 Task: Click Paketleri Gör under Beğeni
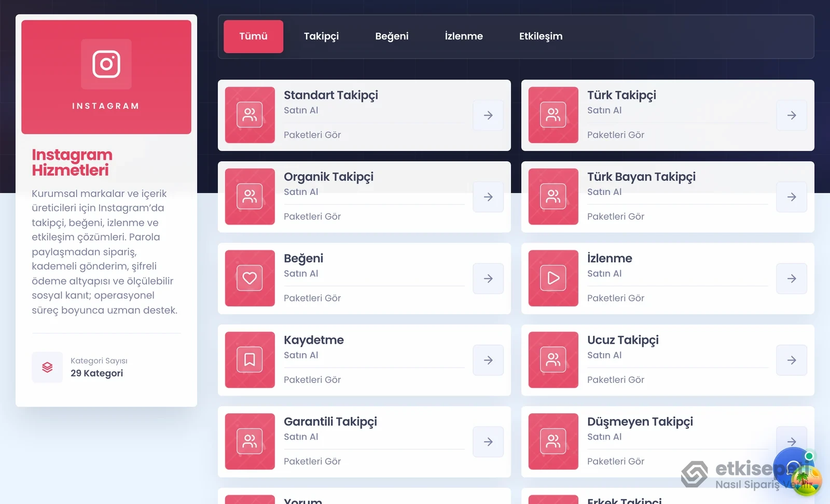coord(312,298)
